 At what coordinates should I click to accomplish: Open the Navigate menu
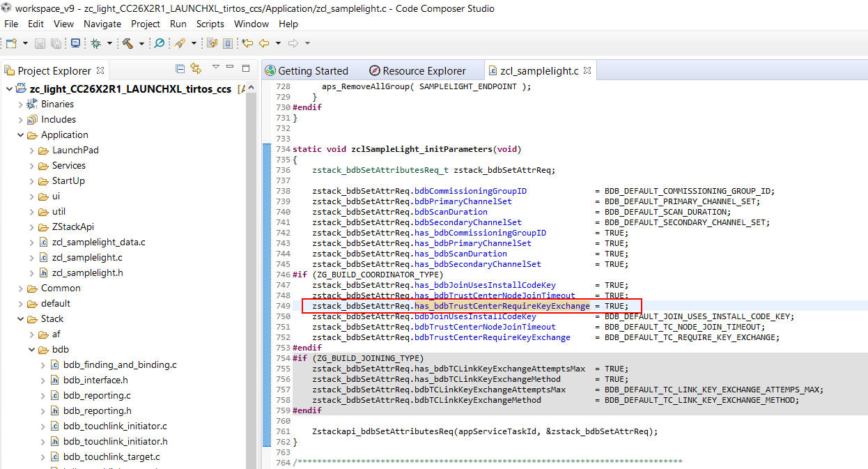click(102, 24)
